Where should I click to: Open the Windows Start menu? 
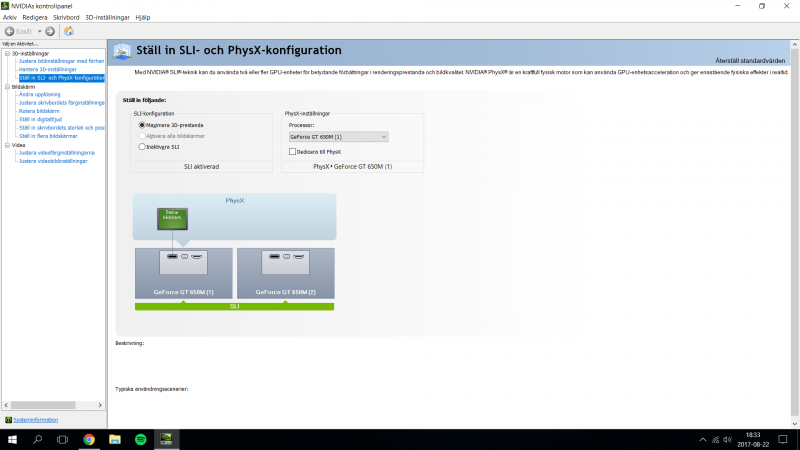pyautogui.click(x=12, y=439)
